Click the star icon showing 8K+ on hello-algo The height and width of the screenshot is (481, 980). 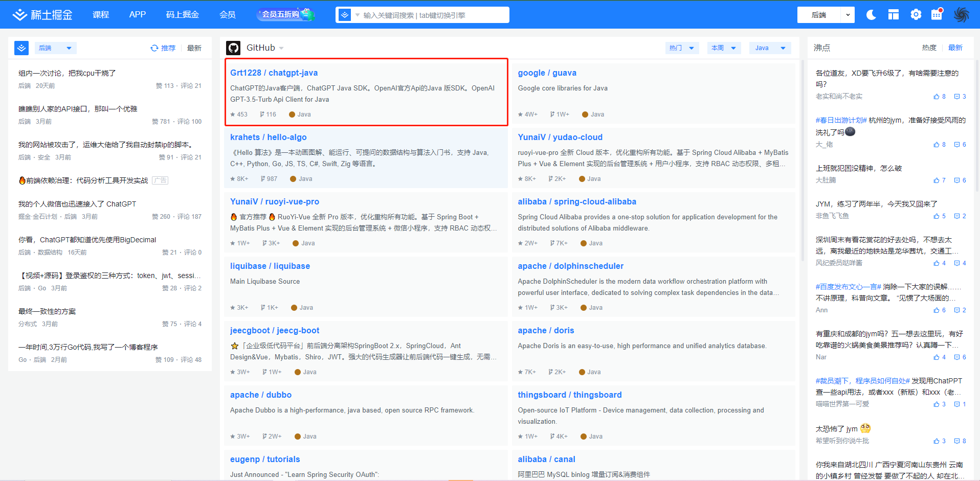point(233,179)
